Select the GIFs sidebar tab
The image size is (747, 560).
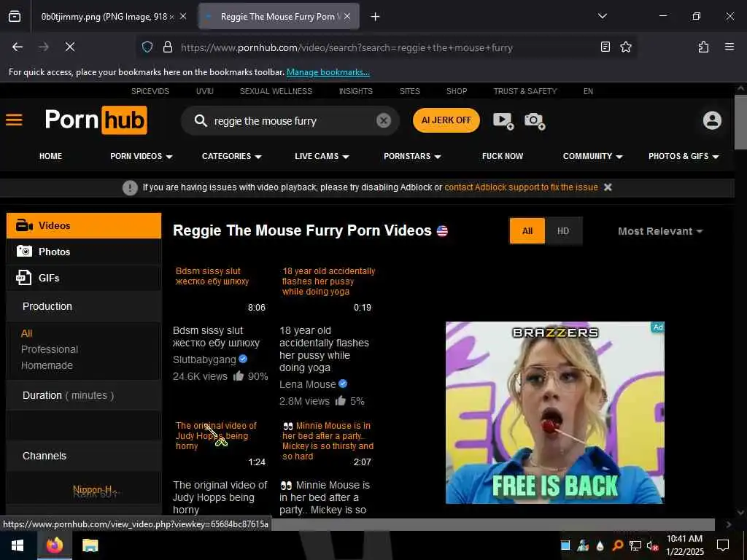point(84,278)
